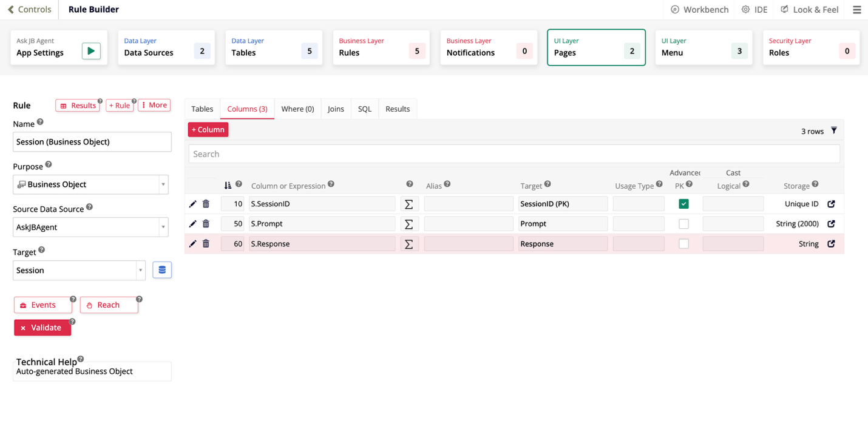Open the filter icon next to 3 rows
Screen dimensions: 868x429
834,130
